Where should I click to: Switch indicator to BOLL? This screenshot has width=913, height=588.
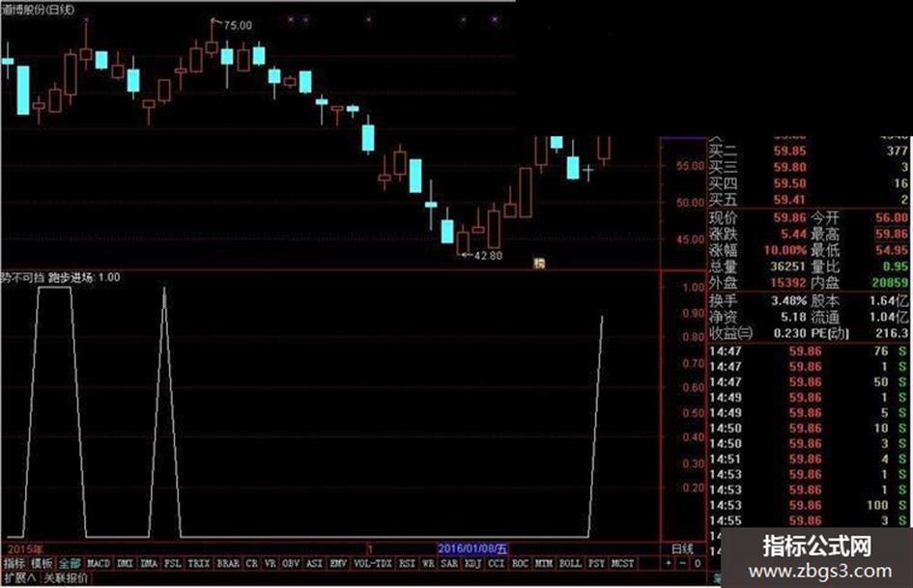569,564
